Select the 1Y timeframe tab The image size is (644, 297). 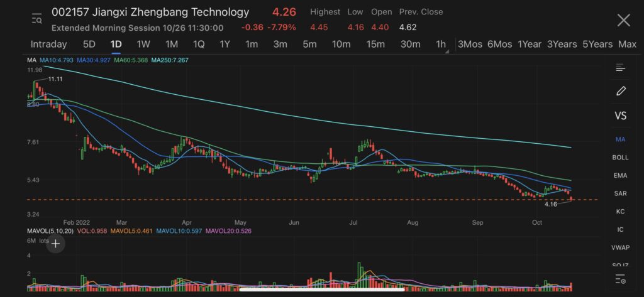[x=225, y=45]
